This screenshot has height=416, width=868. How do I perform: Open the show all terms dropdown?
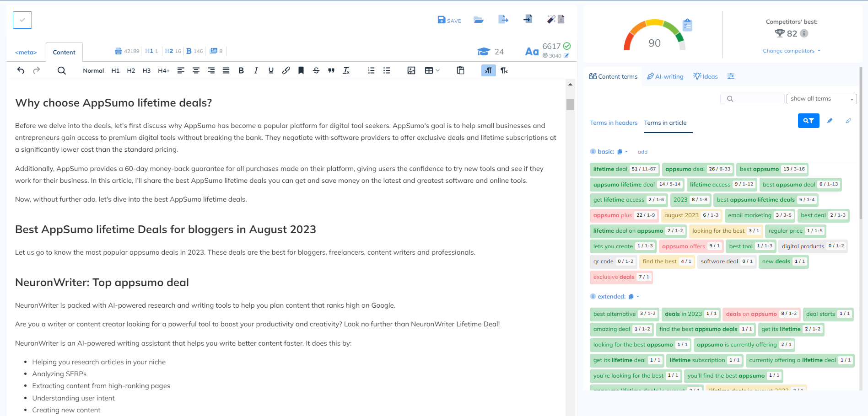(821, 99)
